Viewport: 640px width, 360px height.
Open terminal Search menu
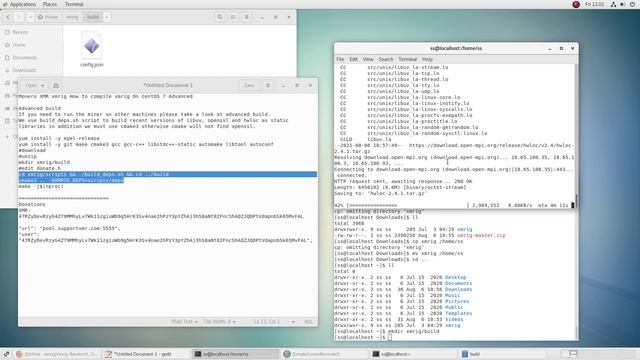(386, 59)
